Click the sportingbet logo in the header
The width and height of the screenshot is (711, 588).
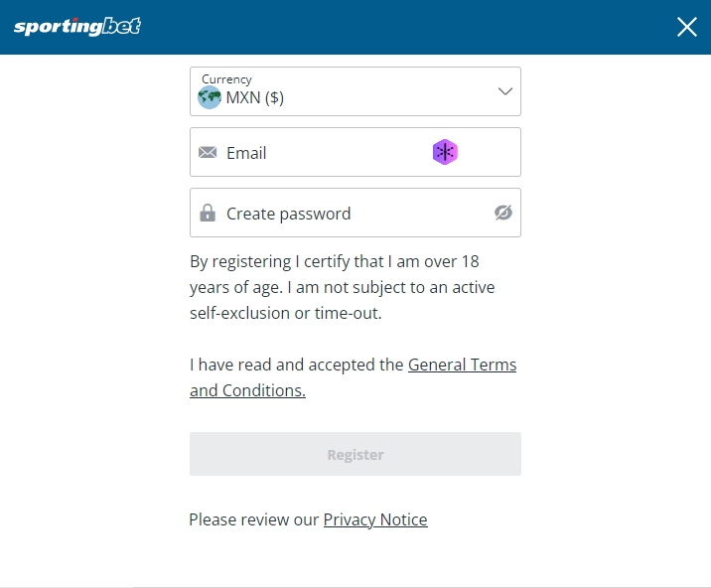(x=77, y=27)
